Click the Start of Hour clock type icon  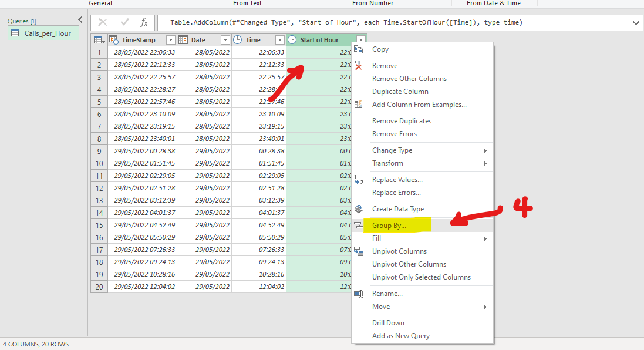click(x=292, y=40)
